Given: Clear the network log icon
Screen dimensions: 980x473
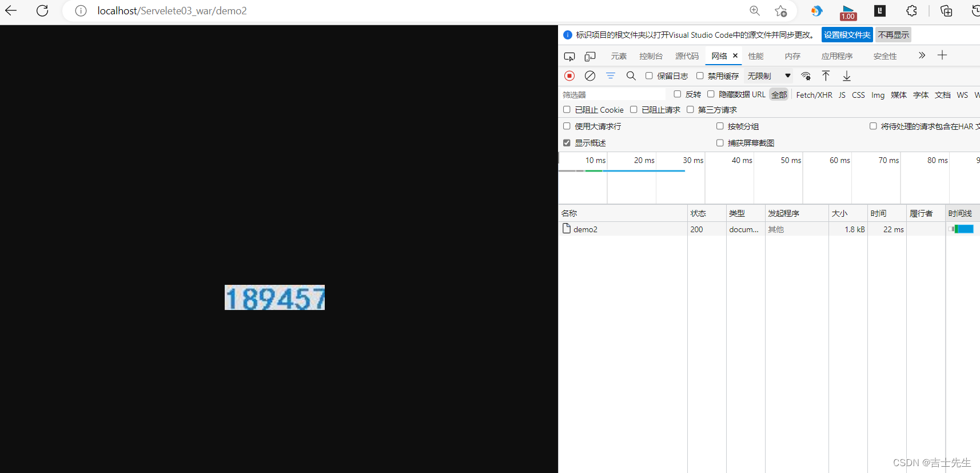Looking at the screenshot, I should [590, 75].
